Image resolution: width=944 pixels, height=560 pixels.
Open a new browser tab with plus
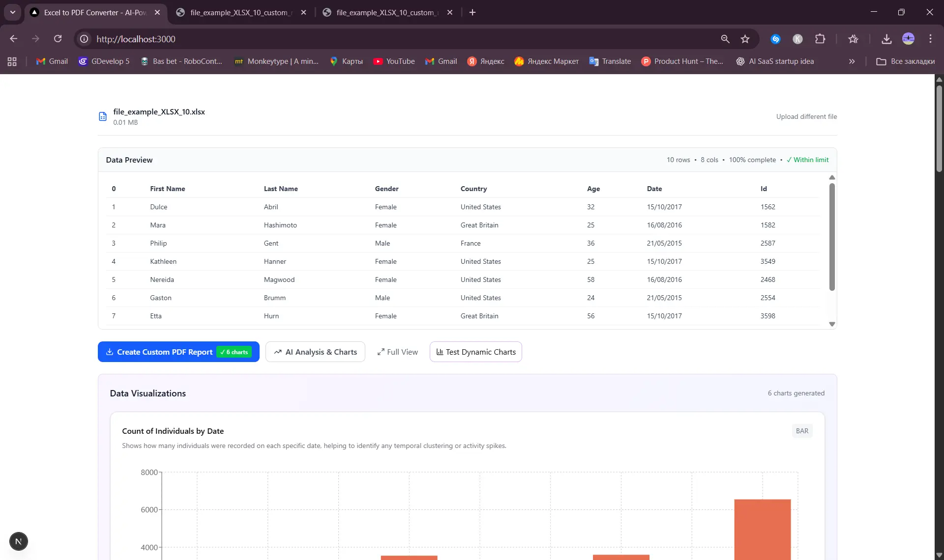472,12
